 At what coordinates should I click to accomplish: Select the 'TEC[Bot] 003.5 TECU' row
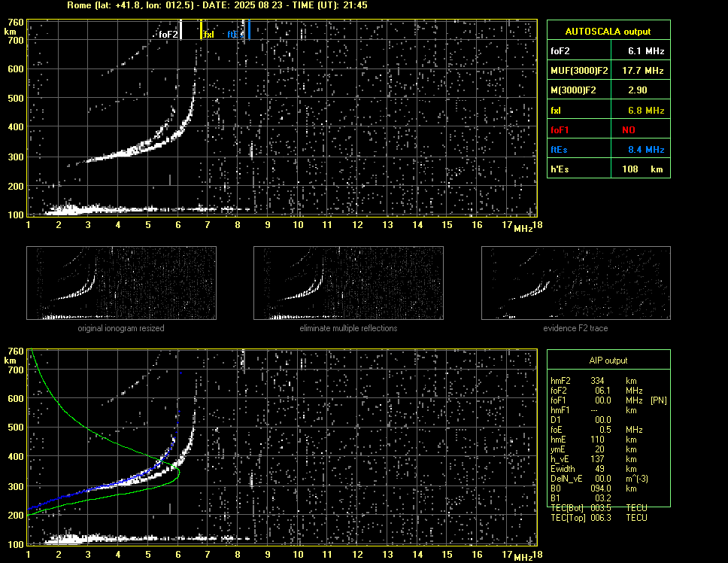point(599,508)
